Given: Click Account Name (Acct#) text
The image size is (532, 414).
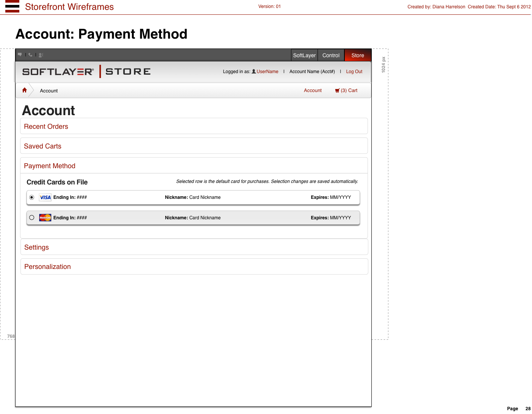Looking at the screenshot, I should coord(312,72).
